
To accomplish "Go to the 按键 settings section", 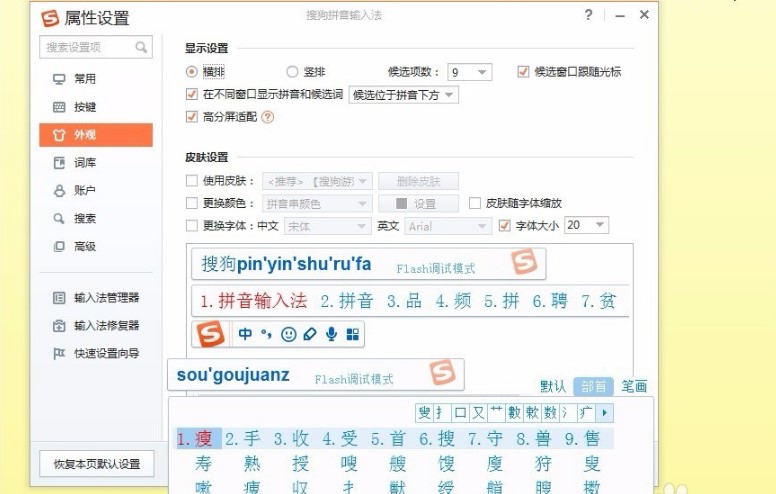I will 96,107.
